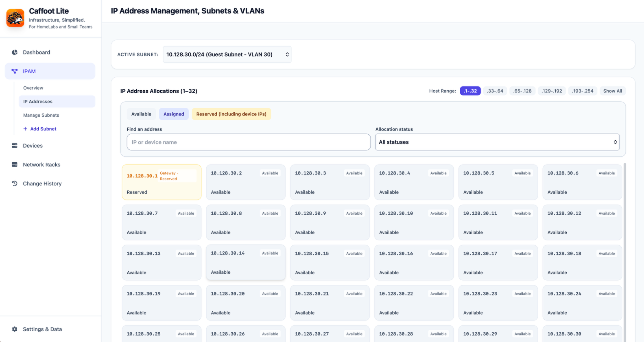644x342 pixels.
Task: Click the Show All host range button
Action: click(x=613, y=91)
